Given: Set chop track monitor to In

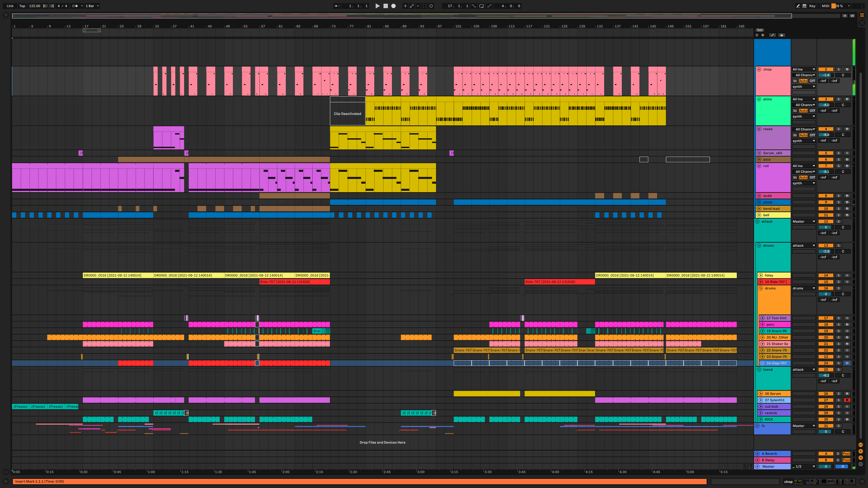Looking at the screenshot, I should pos(795,81).
